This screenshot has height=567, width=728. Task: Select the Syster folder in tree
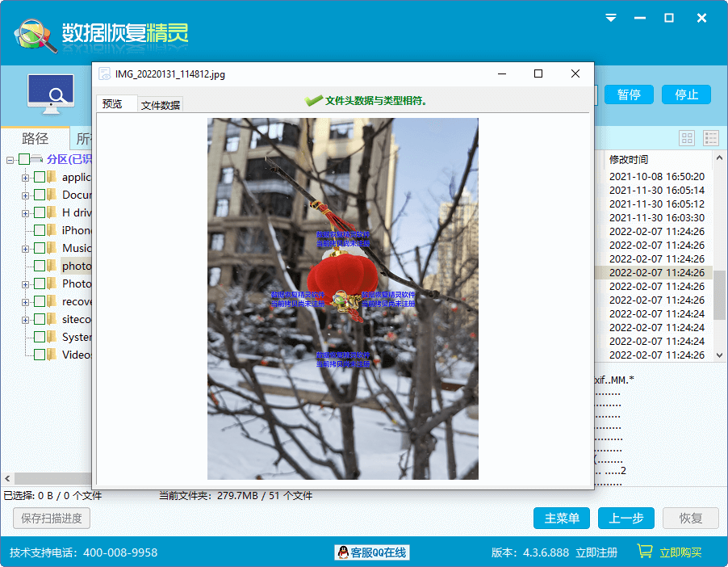(x=77, y=337)
